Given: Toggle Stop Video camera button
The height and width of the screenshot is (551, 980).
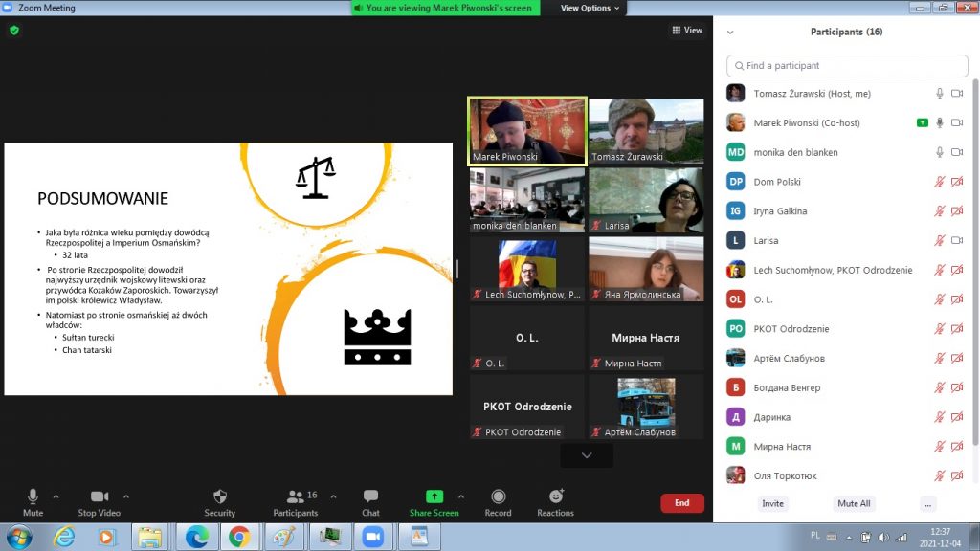Looking at the screenshot, I should 99,496.
